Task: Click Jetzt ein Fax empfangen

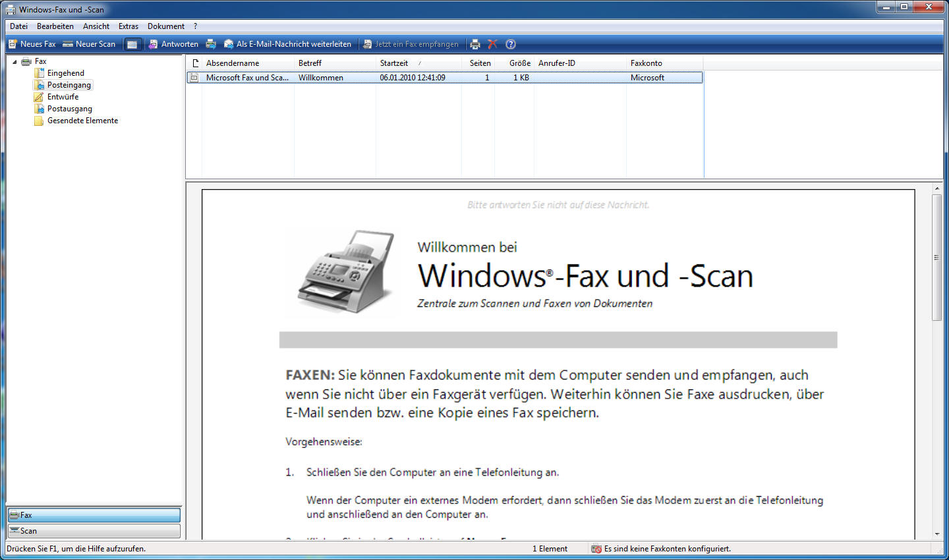Action: coord(411,44)
